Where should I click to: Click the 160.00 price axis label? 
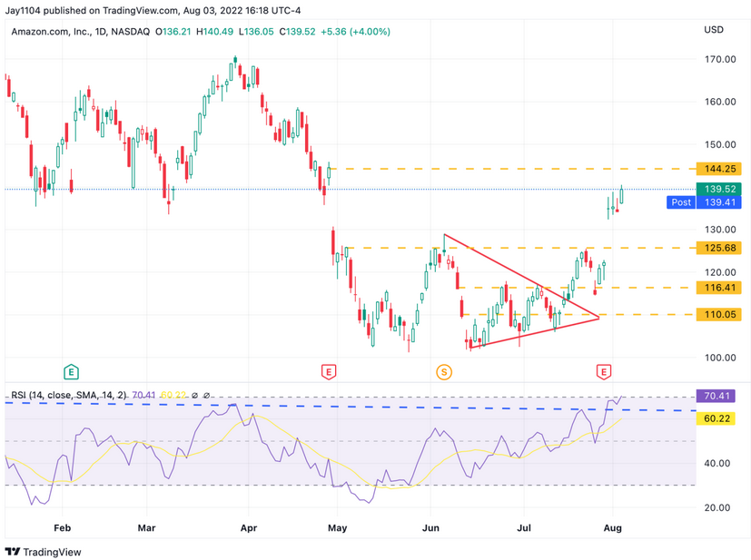click(720, 102)
